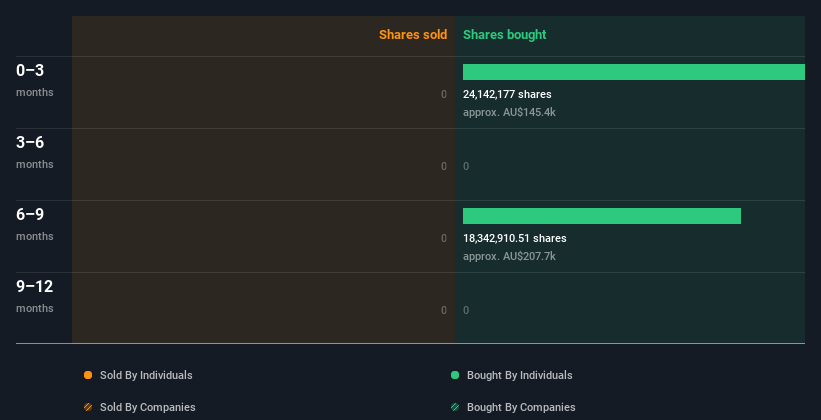The height and width of the screenshot is (420, 821).
Task: Click the 9–12 months row label
Action: pos(35,296)
